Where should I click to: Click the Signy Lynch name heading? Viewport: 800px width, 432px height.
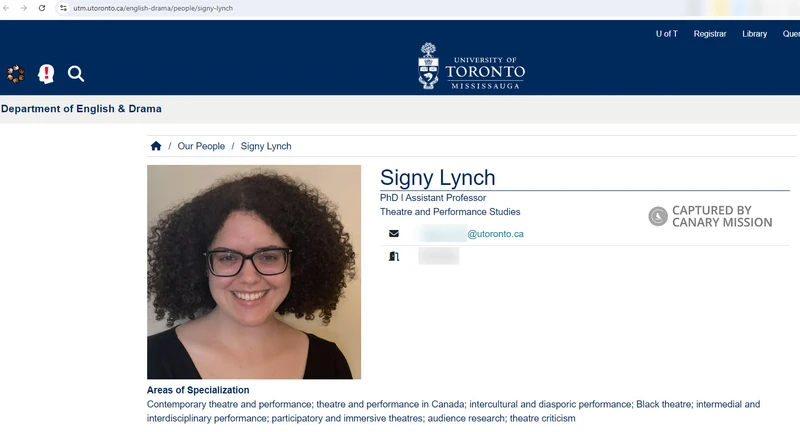coord(438,177)
